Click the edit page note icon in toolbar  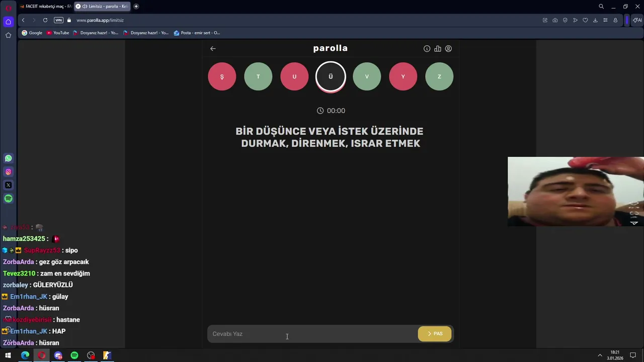[545, 20]
